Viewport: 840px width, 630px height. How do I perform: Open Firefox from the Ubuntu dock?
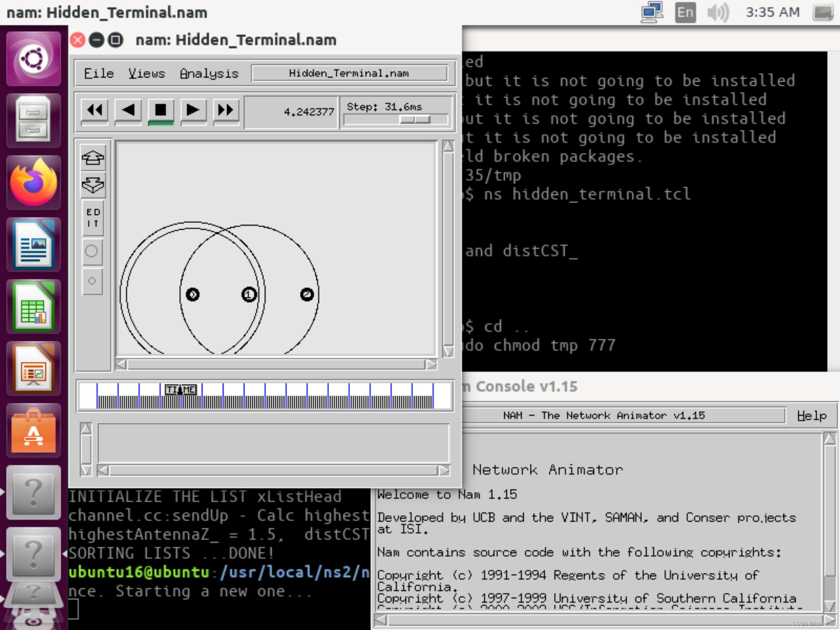[33, 183]
